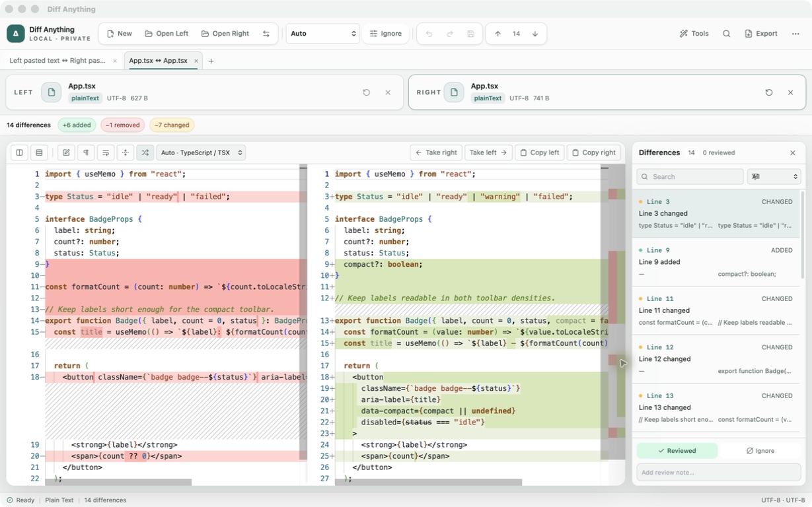The width and height of the screenshot is (812, 507).
Task: Select the Line 12 changed difference
Action: (716, 359)
